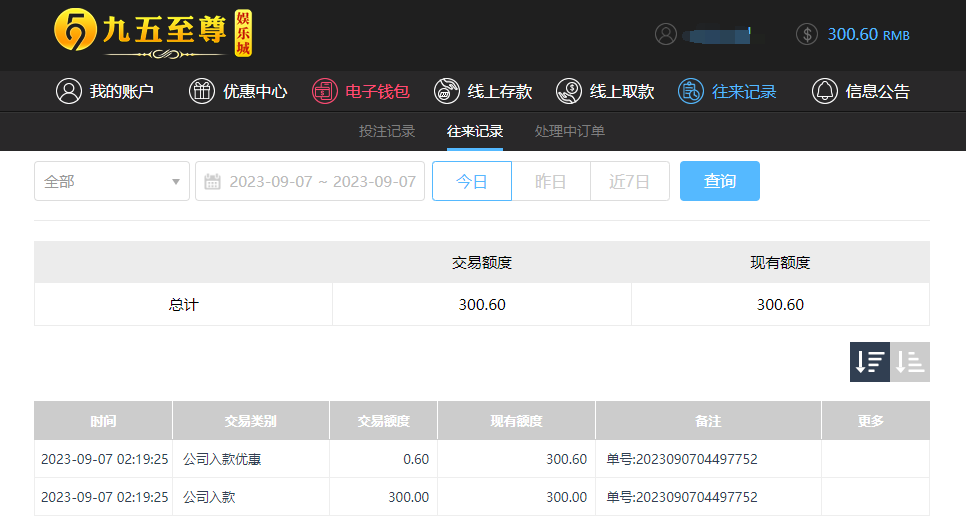Switch to 处理中订单 tab
The width and height of the screenshot is (966, 526).
tap(570, 131)
